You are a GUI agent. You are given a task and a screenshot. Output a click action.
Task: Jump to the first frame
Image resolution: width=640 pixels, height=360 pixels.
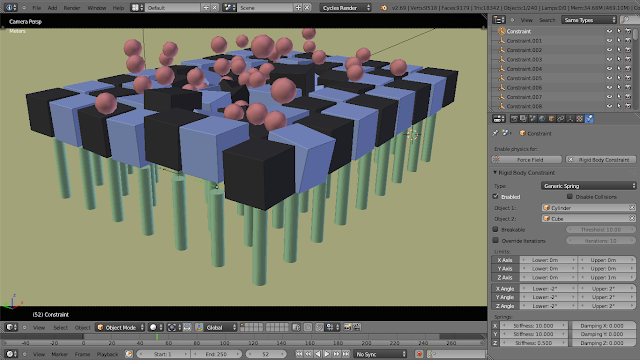[299, 354]
